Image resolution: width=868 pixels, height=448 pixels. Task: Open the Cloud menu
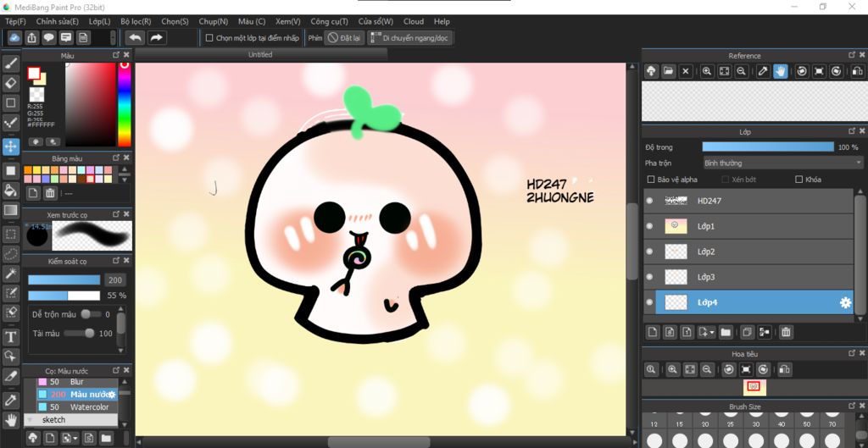pyautogui.click(x=414, y=21)
